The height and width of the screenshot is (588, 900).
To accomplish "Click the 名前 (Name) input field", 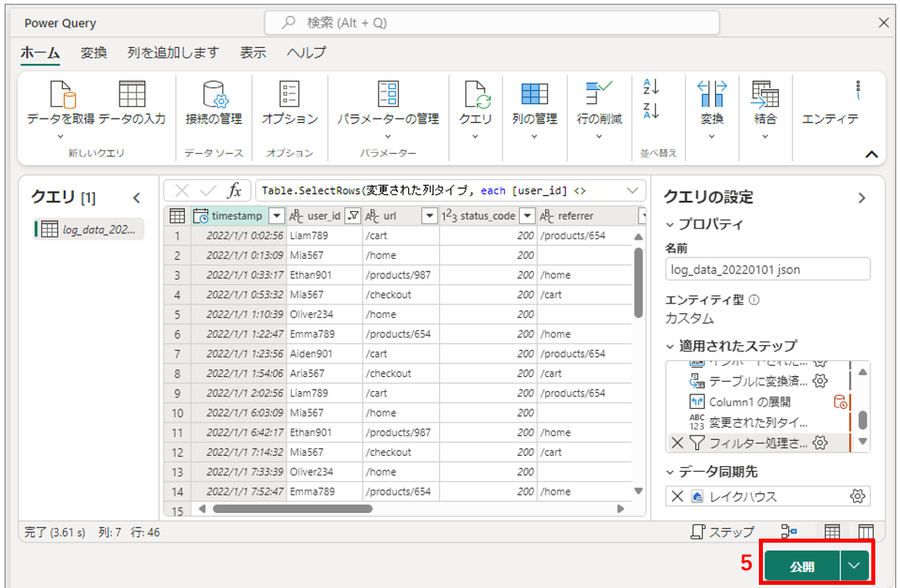I will tap(768, 269).
